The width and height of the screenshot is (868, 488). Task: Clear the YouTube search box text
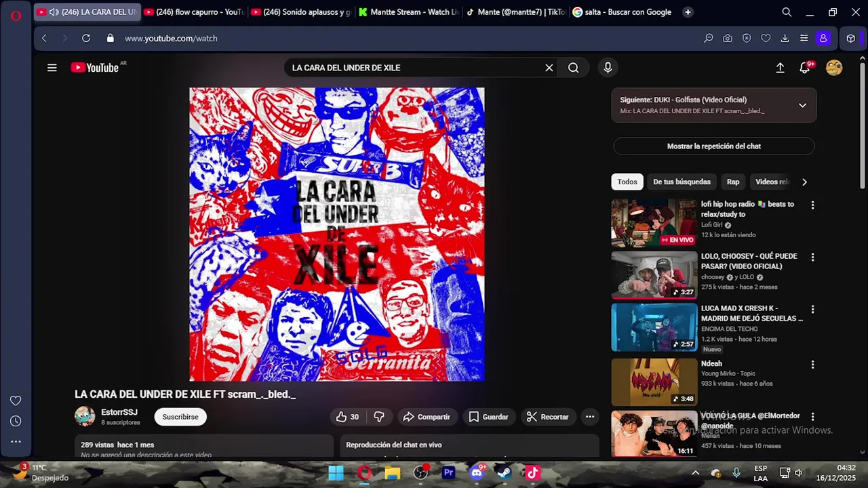[549, 68]
